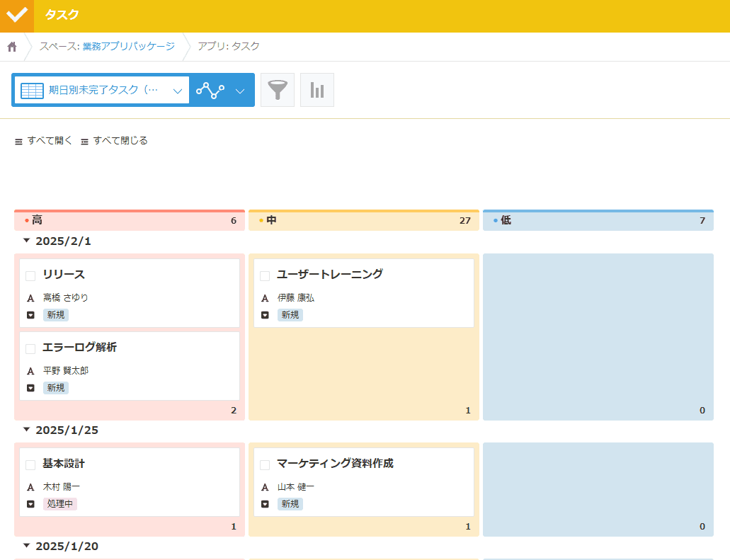This screenshot has width=730, height=560.
Task: Check the エラーログ解析 task checkbox
Action: coord(30,349)
